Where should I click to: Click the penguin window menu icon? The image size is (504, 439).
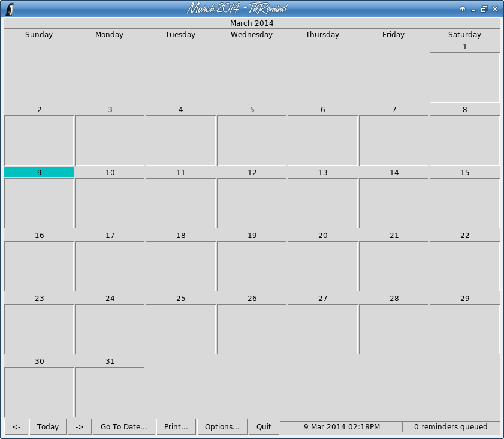pyautogui.click(x=10, y=9)
